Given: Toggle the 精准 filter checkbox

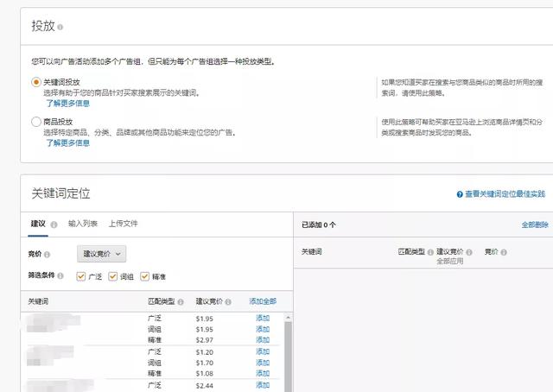Looking at the screenshot, I should 144,276.
